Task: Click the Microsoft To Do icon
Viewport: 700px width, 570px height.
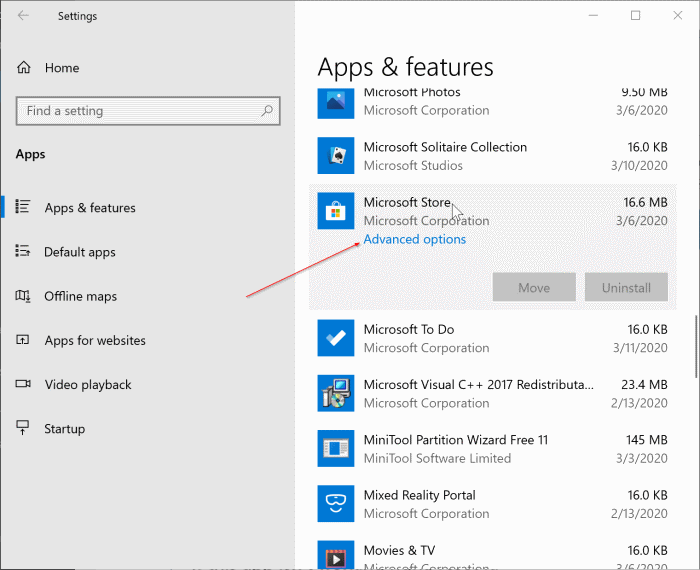Action: click(336, 338)
